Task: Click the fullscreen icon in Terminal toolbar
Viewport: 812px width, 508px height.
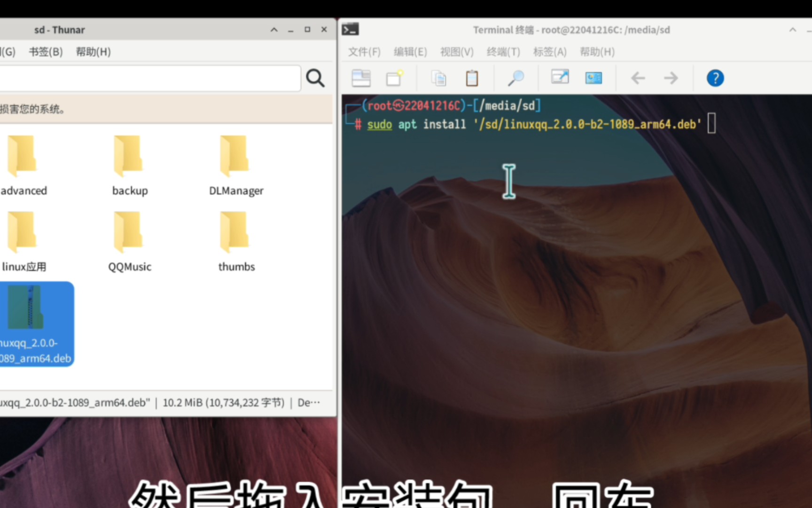Action: tap(560, 77)
